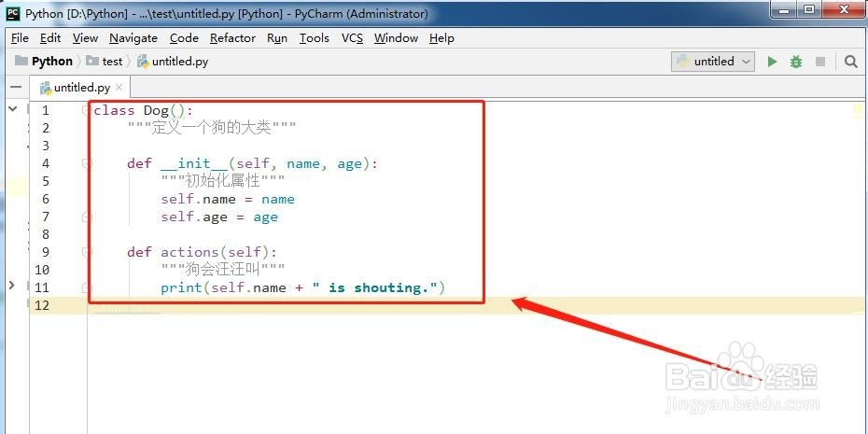This screenshot has width=868, height=434.
Task: Maximize the PyCharm window
Action: (x=809, y=9)
